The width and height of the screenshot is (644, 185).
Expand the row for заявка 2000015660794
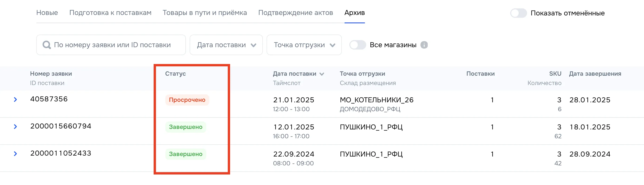coord(15,127)
